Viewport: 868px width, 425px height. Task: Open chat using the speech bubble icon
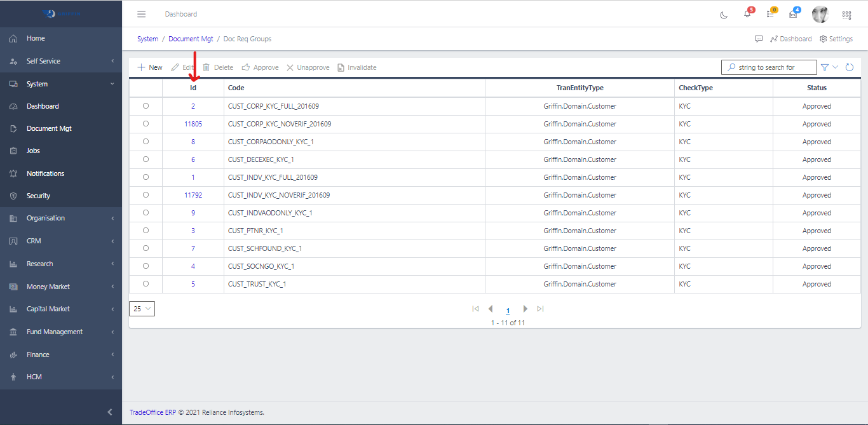point(759,39)
